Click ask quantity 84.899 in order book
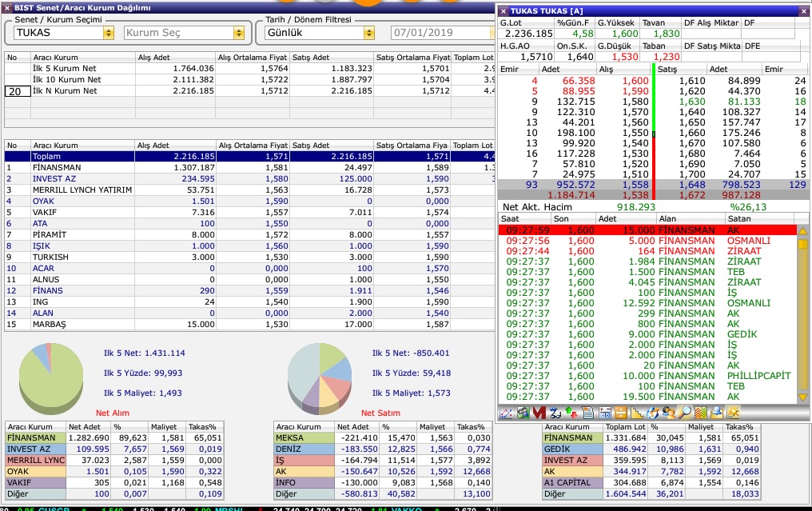 [x=744, y=81]
